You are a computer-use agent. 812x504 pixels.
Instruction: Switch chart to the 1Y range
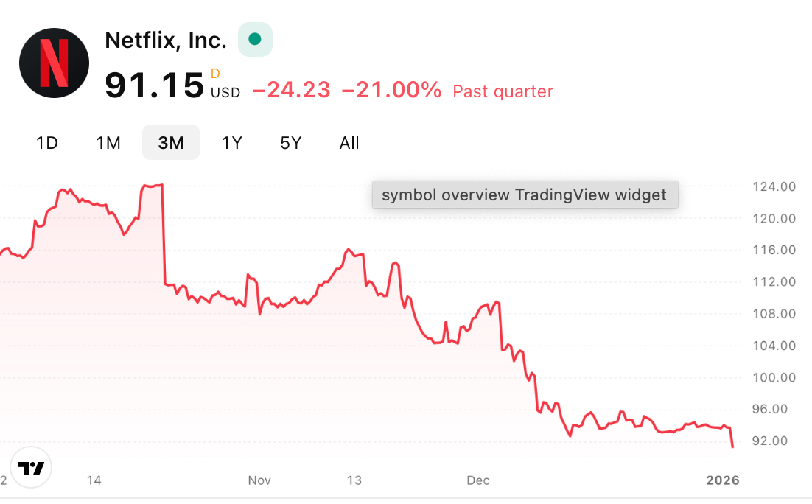click(232, 143)
